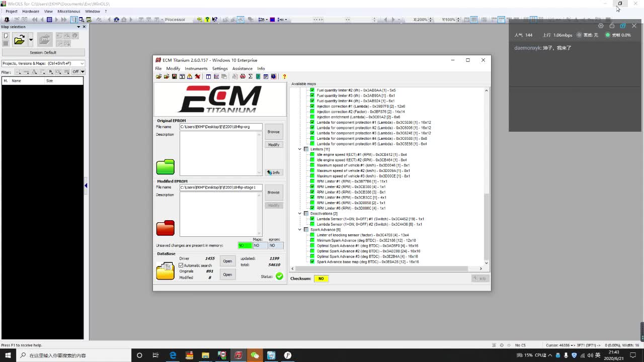
Task: Collapse the Spark Advance [6] tree group
Action: [x=300, y=230]
